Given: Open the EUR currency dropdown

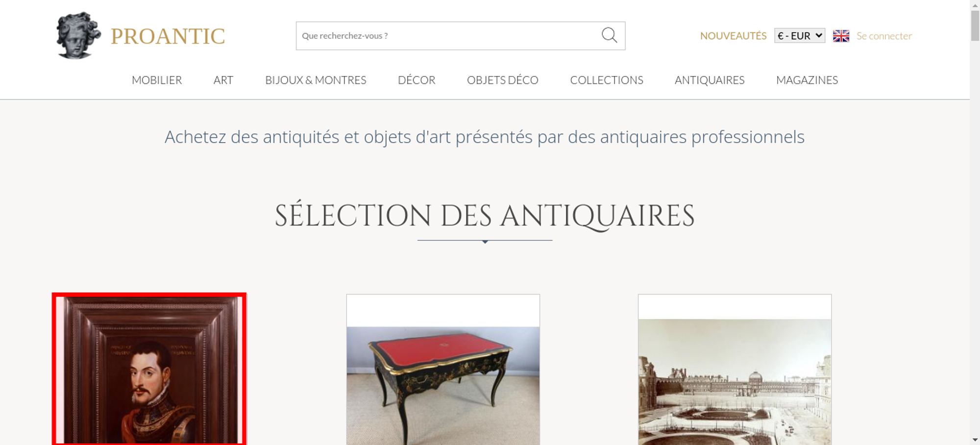Looking at the screenshot, I should coord(799,36).
